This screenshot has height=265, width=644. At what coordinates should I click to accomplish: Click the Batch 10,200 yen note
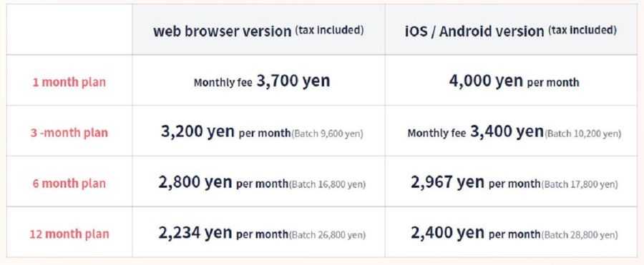point(582,134)
